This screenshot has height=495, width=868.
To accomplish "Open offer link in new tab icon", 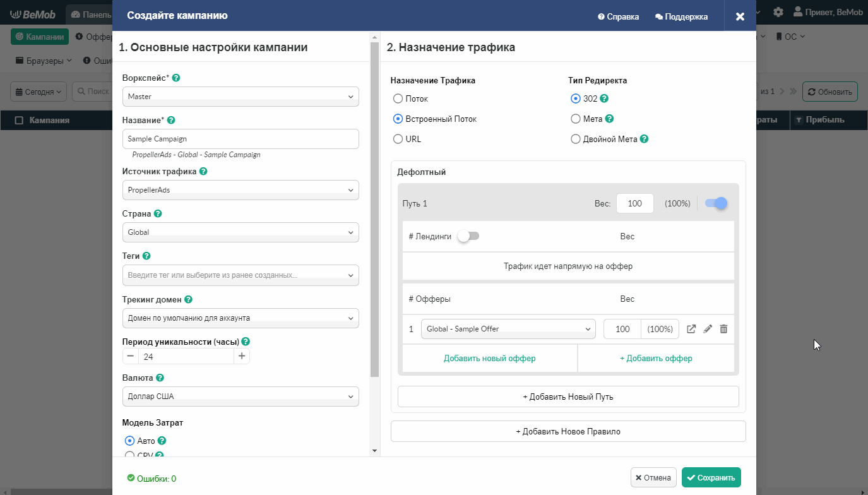I will coord(691,329).
